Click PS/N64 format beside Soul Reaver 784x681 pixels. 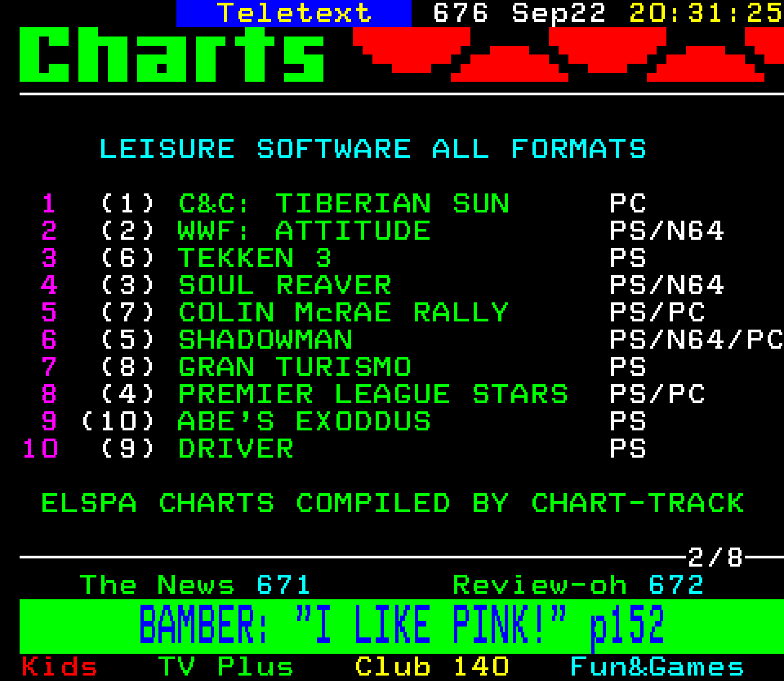pos(667,285)
